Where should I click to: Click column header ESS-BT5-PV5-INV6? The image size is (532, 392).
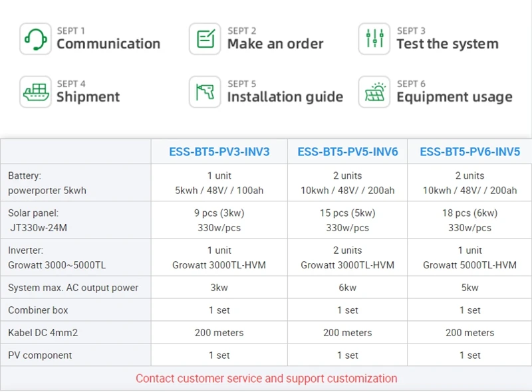click(x=347, y=151)
